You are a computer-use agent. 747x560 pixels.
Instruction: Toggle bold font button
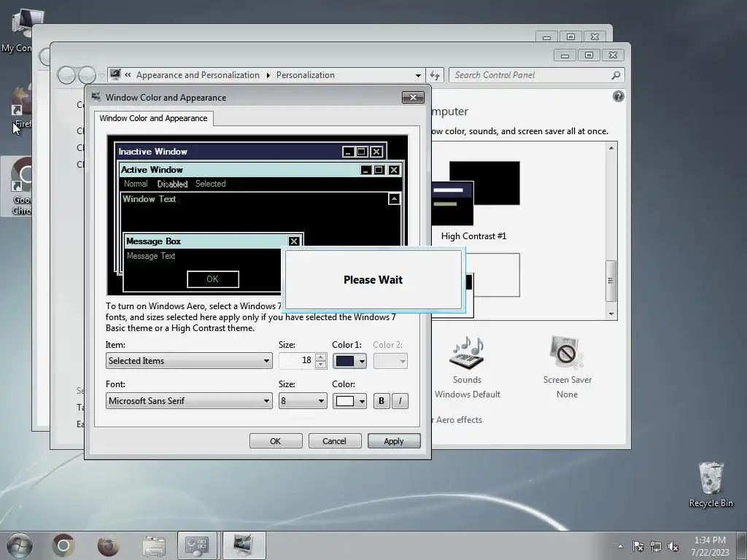(381, 401)
